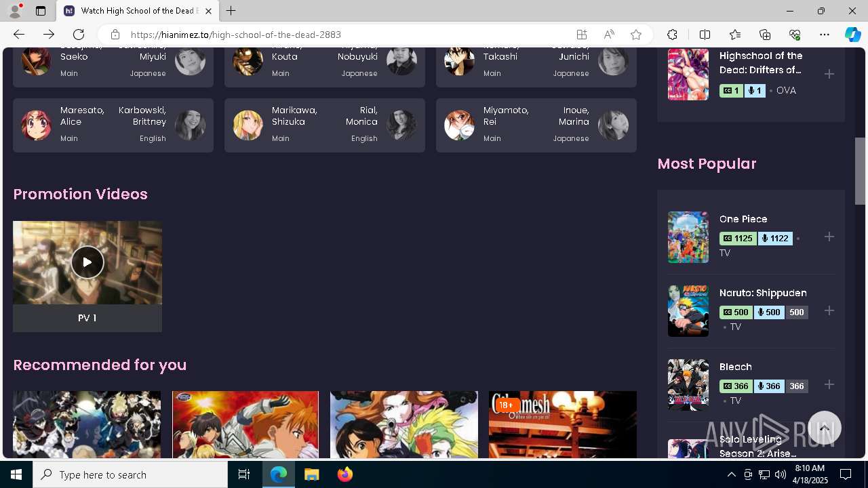Open Maresato, Alice character page
Image resolution: width=868 pixels, height=488 pixels.
click(x=82, y=116)
